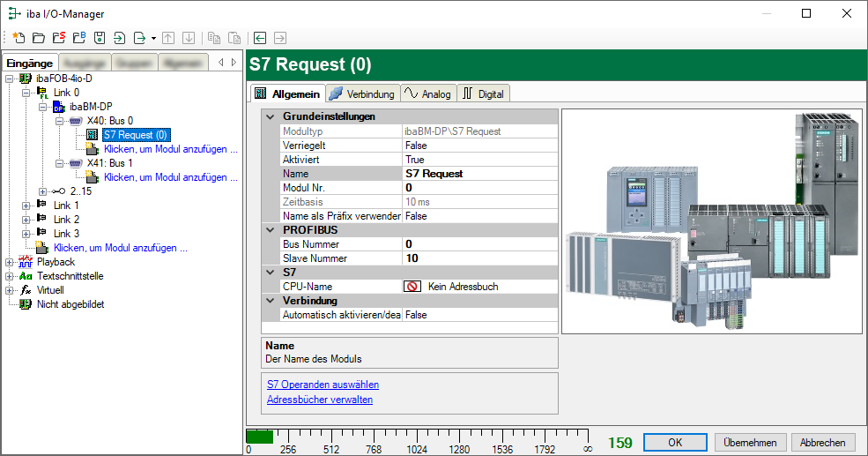Click the new configuration icon with star
Viewport: 868px width, 456px height.
tap(18, 38)
